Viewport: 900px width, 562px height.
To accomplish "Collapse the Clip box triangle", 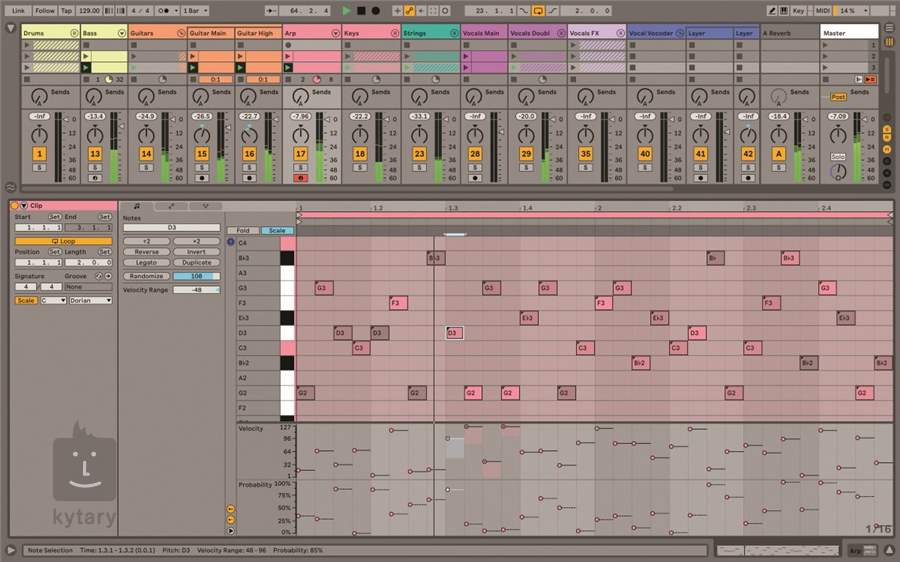I will [x=24, y=206].
